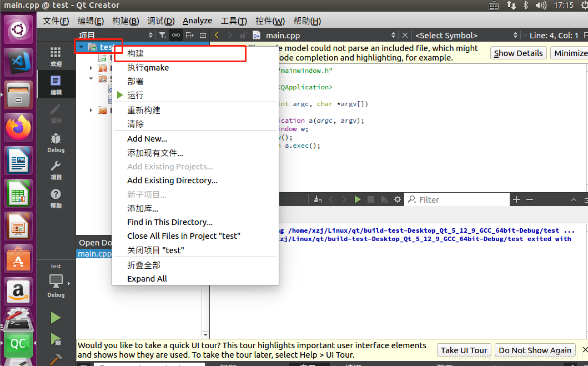The image size is (588, 366).
Task: Open Qt Creator QC dock icon
Action: pyautogui.click(x=18, y=343)
